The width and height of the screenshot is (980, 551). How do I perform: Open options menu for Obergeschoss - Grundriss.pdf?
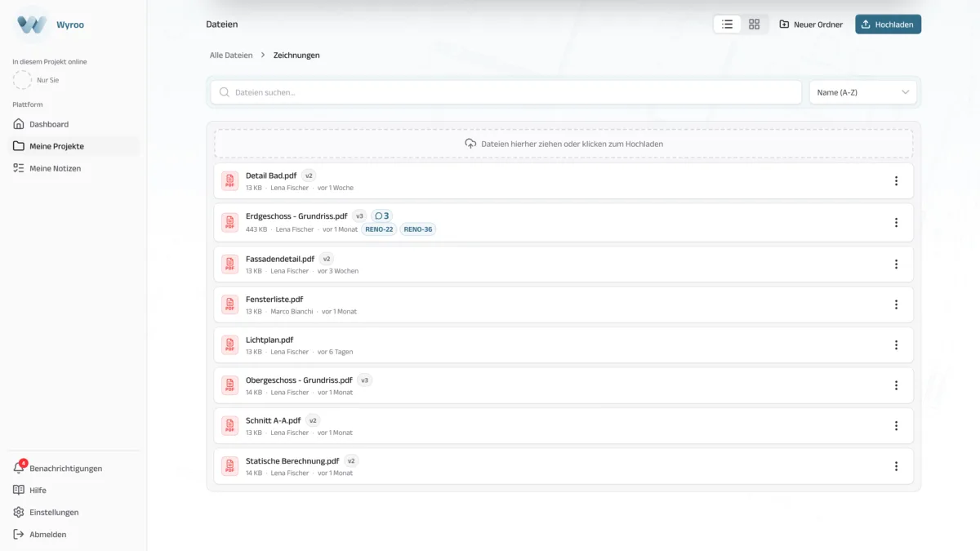tap(896, 385)
